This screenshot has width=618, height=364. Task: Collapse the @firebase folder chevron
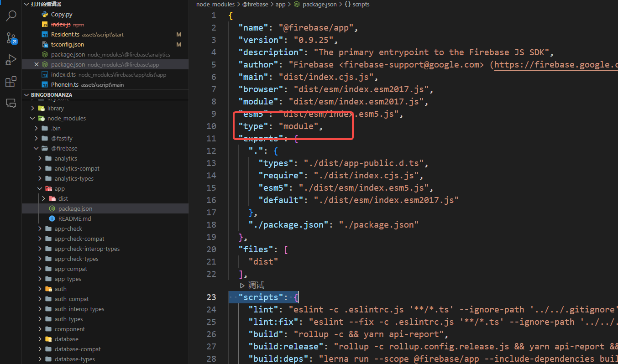pyautogui.click(x=37, y=149)
